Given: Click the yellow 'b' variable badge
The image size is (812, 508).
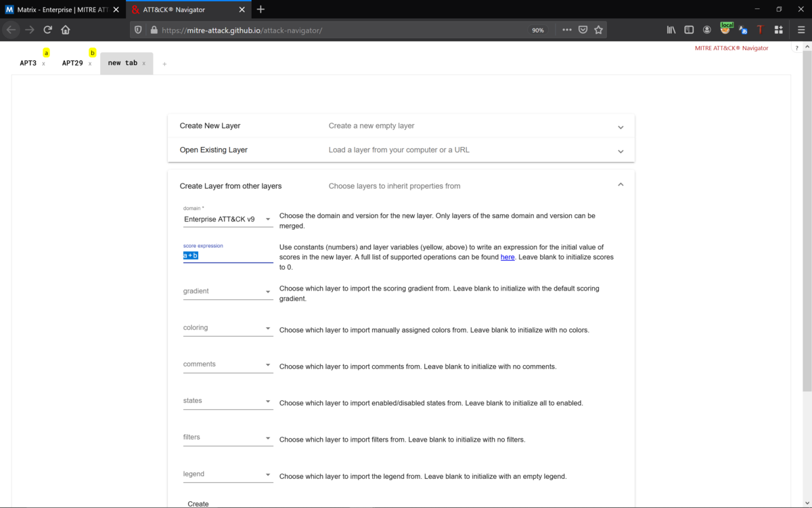Looking at the screenshot, I should coord(93,53).
